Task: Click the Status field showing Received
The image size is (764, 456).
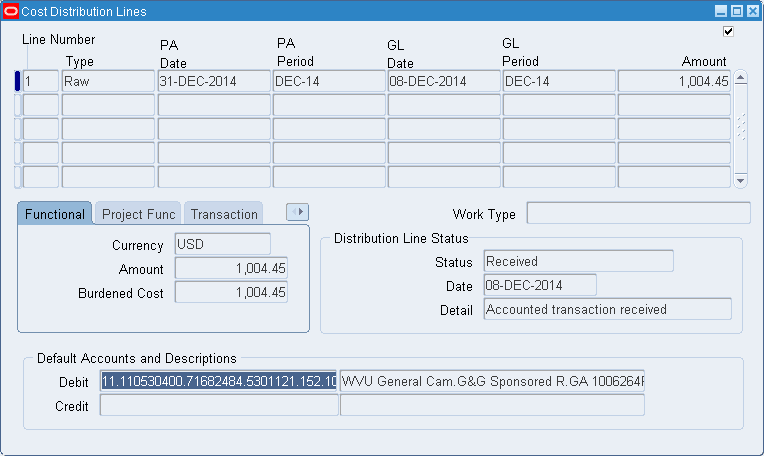Action: tap(578, 261)
